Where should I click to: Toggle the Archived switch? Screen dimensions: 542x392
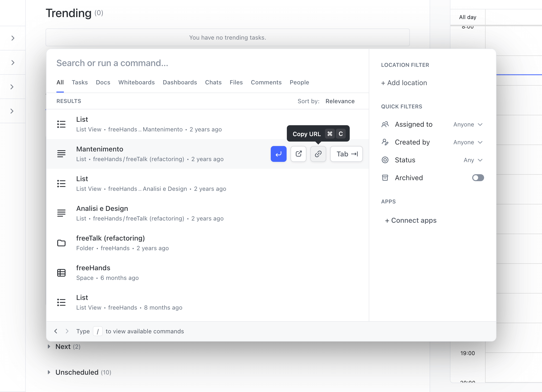[x=478, y=178]
